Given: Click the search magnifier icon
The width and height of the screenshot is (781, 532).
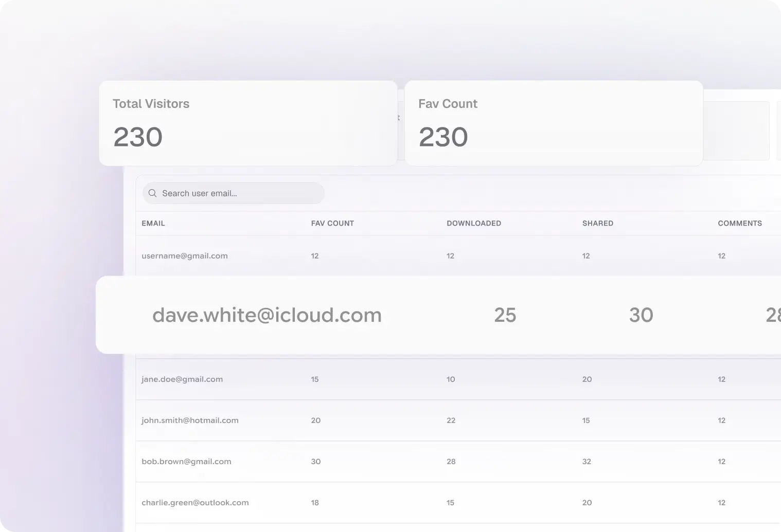Looking at the screenshot, I should (152, 193).
